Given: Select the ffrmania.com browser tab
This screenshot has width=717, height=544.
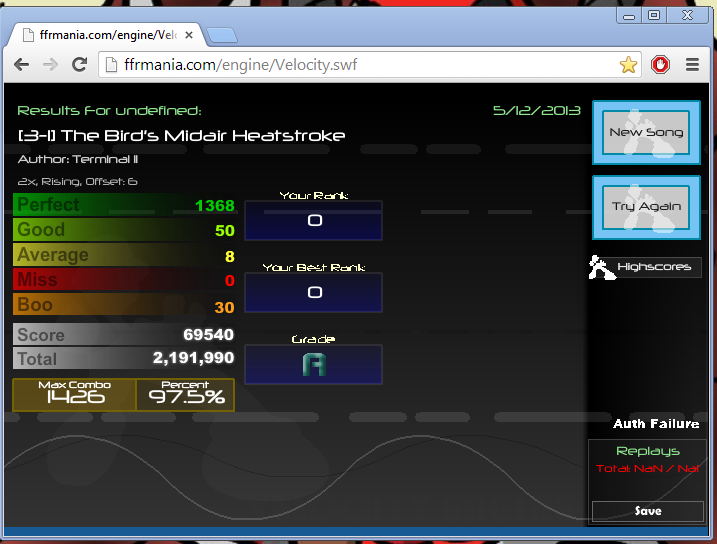Looking at the screenshot, I should point(107,35).
